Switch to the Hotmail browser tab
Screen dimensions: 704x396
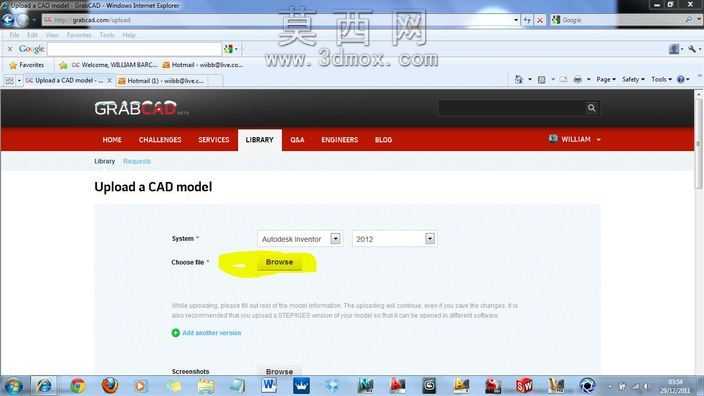[x=166, y=81]
